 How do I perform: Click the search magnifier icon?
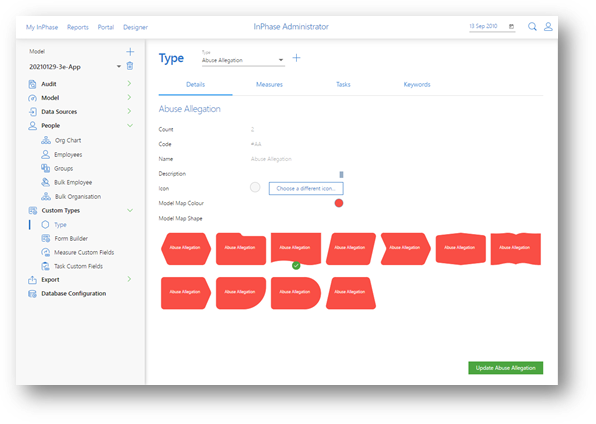pyautogui.click(x=532, y=27)
